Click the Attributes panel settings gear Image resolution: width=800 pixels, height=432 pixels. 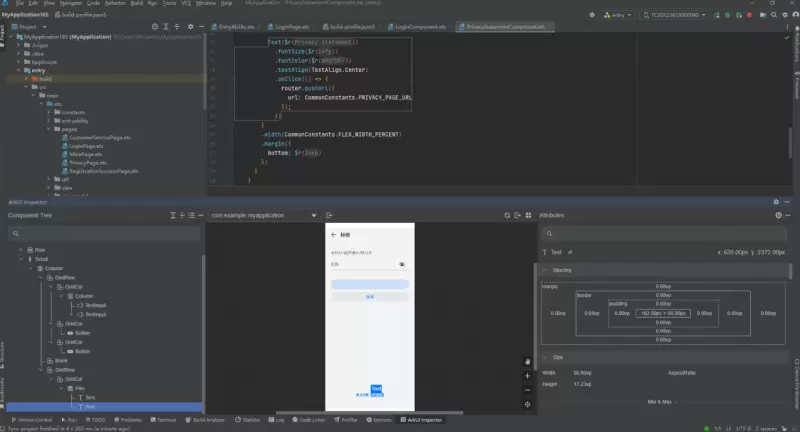778,215
